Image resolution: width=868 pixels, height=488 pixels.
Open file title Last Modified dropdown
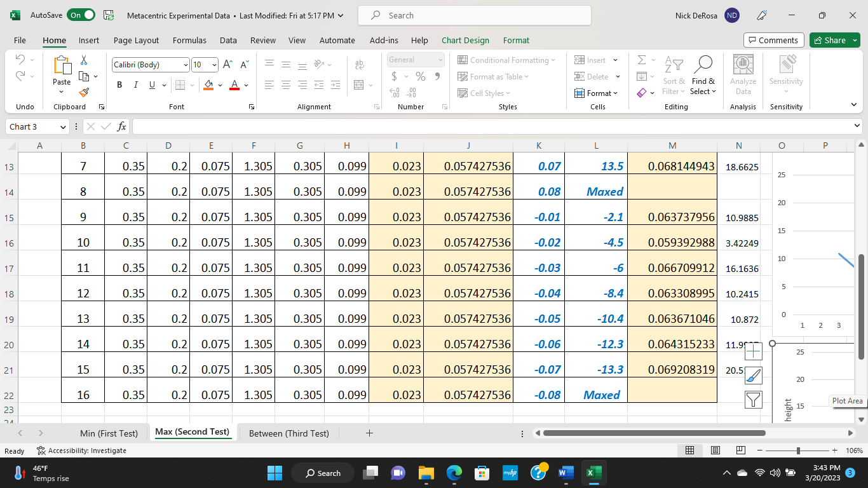click(x=341, y=15)
